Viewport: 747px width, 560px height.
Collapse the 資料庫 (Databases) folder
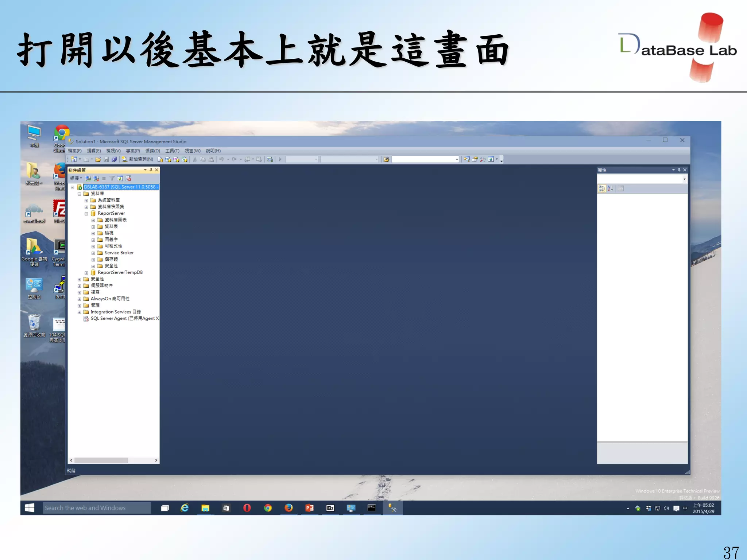click(80, 194)
